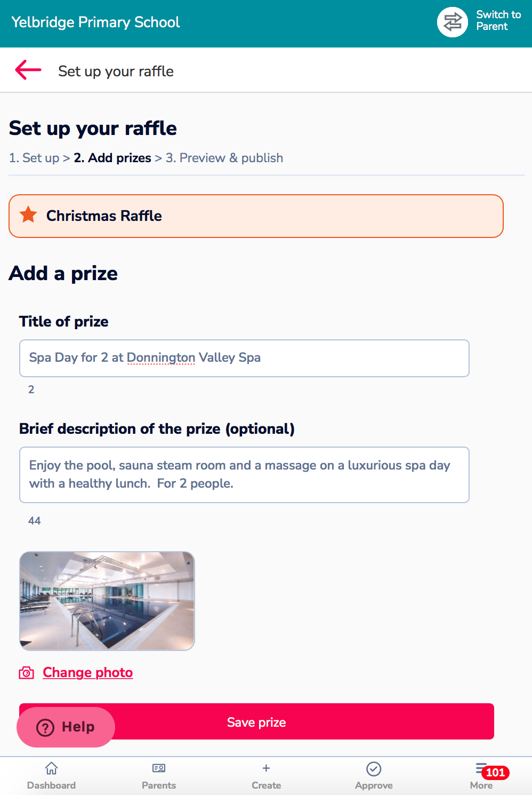532x795 pixels.
Task: Click the Switch to Parent swap icon
Action: coord(453,22)
